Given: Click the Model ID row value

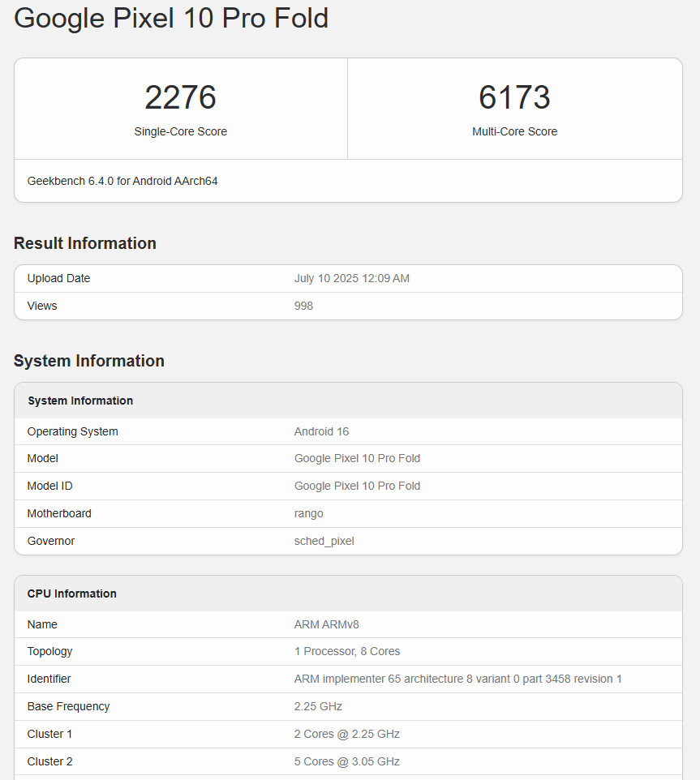Looking at the screenshot, I should point(357,486).
